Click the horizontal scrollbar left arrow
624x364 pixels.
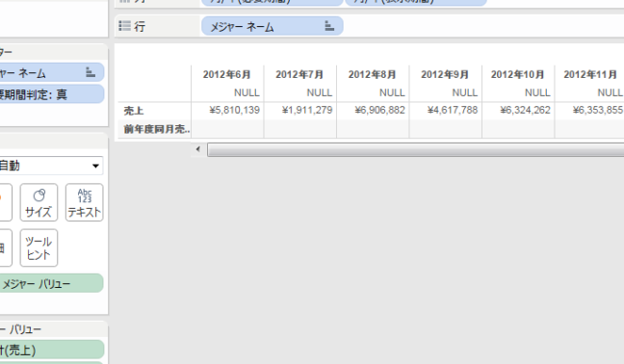tap(198, 149)
